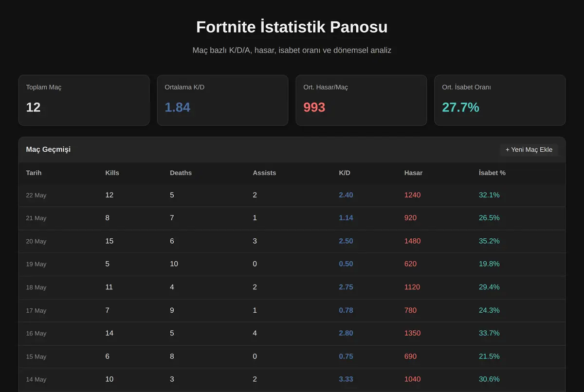Click K/D value 0.75 in the 15 May row
The width and height of the screenshot is (584, 392).
346,356
